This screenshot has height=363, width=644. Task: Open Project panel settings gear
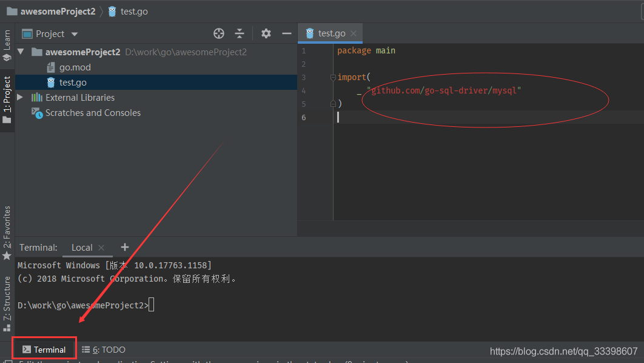pos(266,34)
